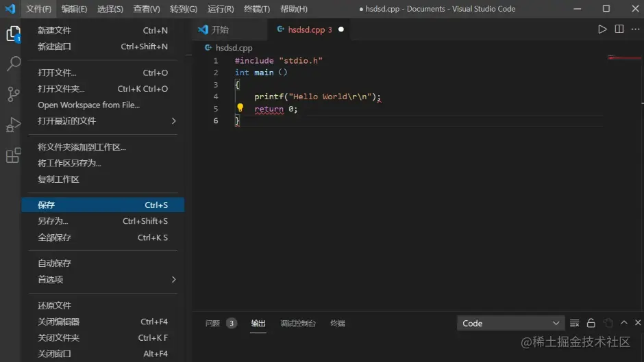The image size is (644, 362).
Task: Select 复制工作区 menu entry
Action: 103,179
